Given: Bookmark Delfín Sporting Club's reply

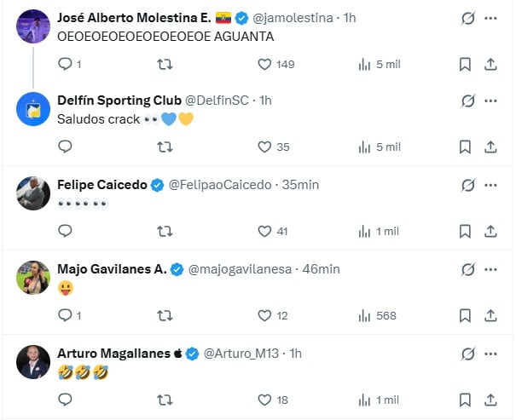Looking at the screenshot, I should (x=465, y=147).
